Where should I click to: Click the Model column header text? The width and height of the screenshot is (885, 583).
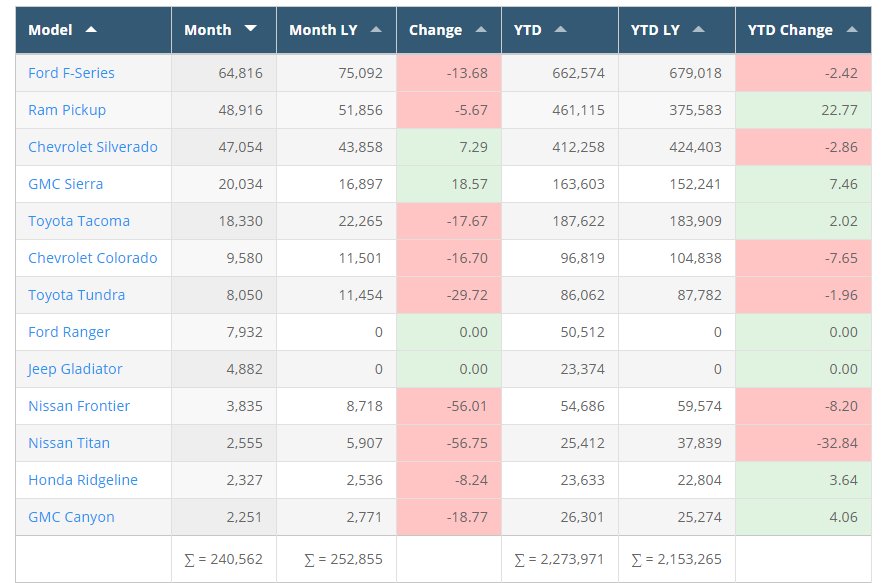click(50, 30)
